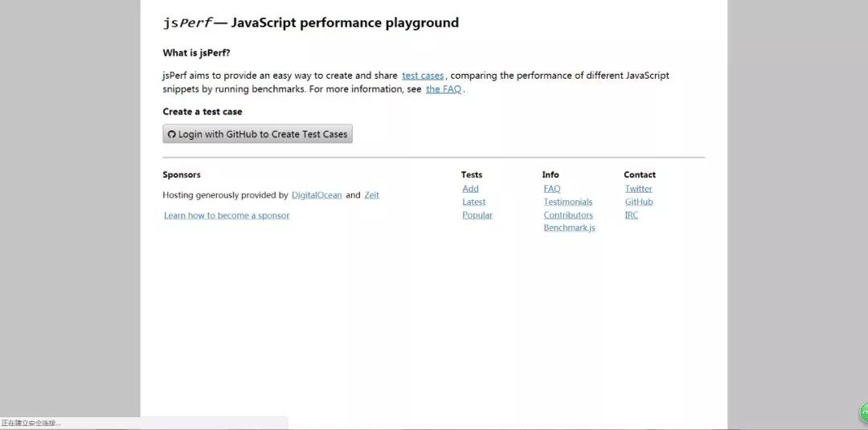Open the IRC contact link

(x=632, y=215)
